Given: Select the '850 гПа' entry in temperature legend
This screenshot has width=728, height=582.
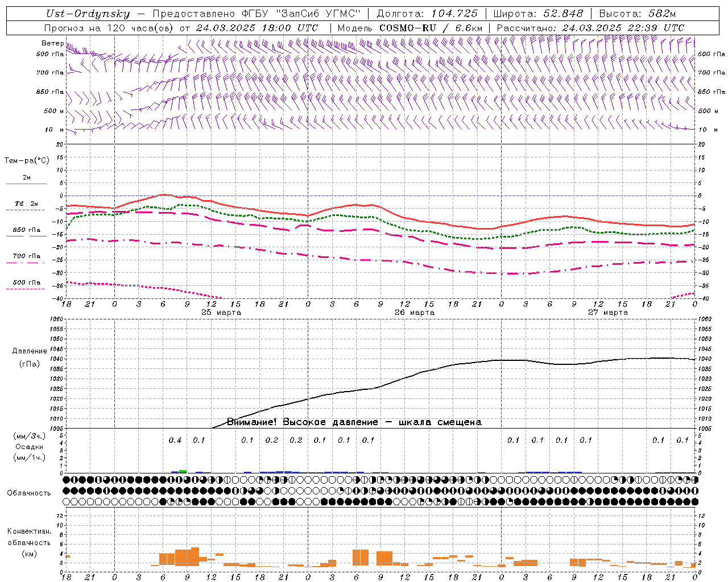Looking at the screenshot, I should [27, 230].
